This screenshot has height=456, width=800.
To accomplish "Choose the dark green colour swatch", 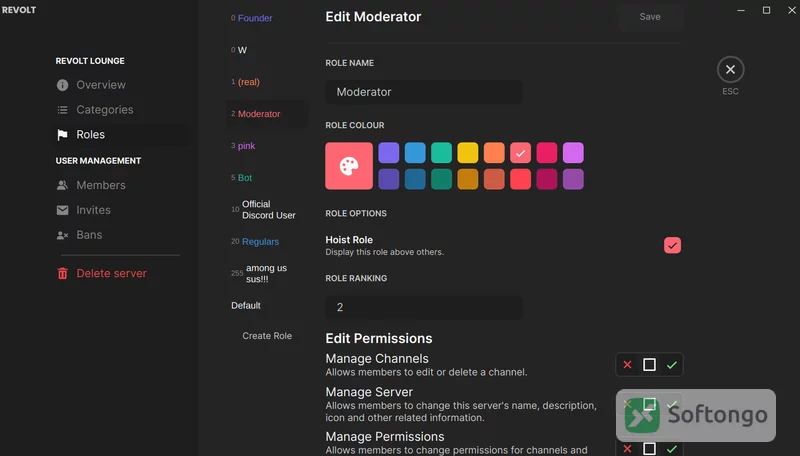I will tap(441, 179).
